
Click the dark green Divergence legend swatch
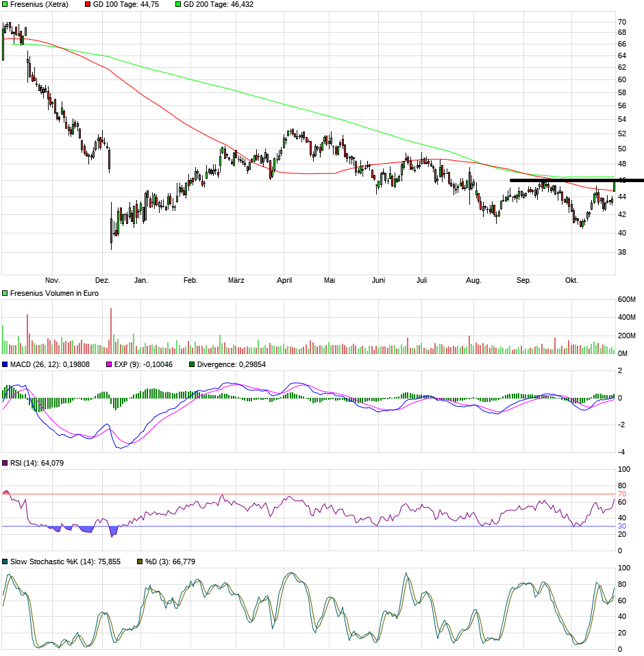(192, 364)
